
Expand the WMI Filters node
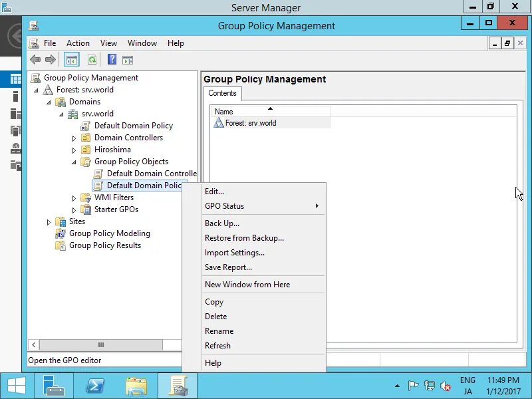pos(74,198)
